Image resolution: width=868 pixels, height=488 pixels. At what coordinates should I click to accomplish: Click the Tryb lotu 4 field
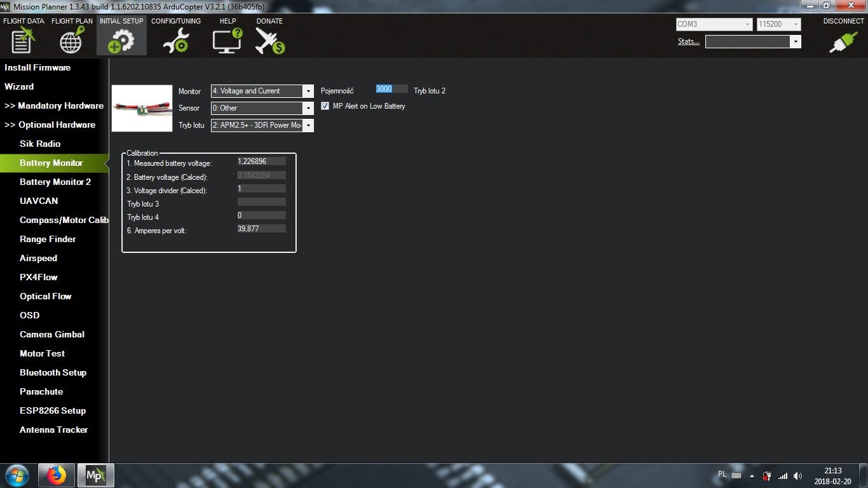click(x=261, y=215)
